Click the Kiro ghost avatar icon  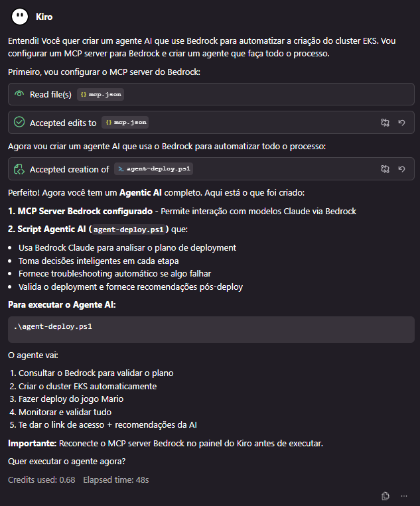(x=20, y=16)
